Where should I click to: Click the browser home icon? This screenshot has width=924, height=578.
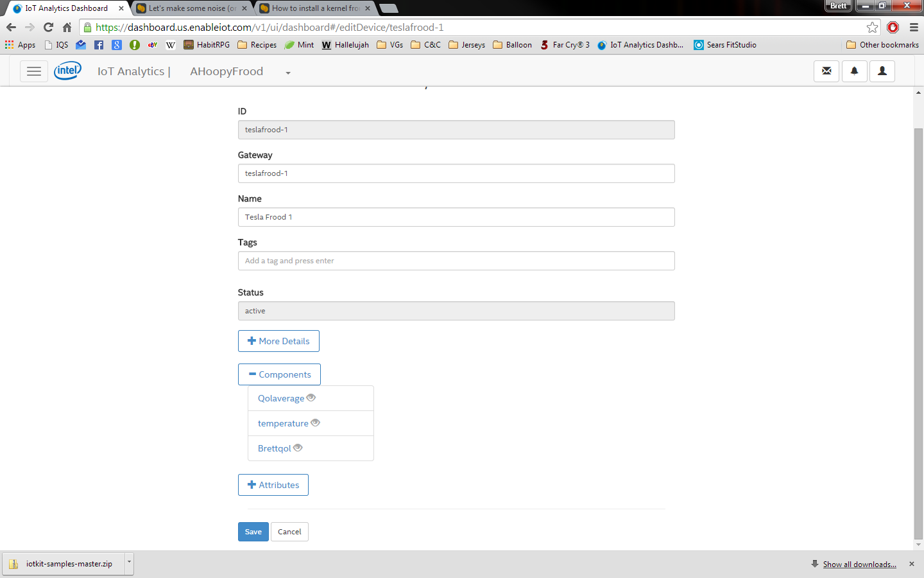pos(67,27)
